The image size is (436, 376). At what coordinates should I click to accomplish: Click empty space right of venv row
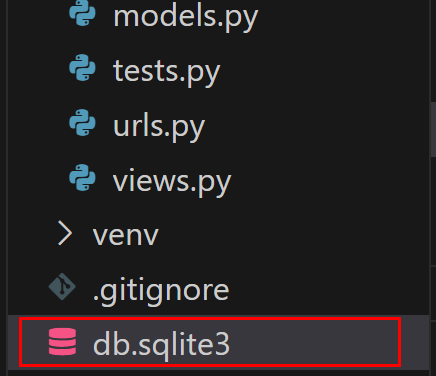coord(293,233)
